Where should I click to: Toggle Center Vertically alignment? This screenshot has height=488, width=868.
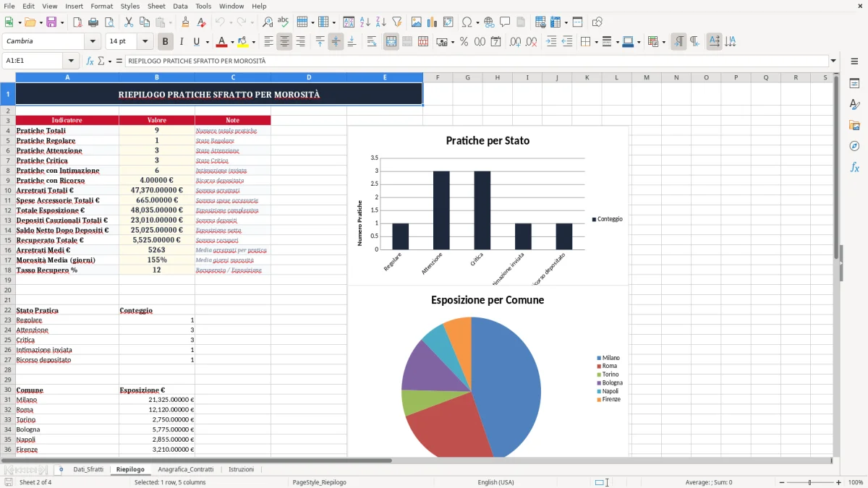click(336, 42)
